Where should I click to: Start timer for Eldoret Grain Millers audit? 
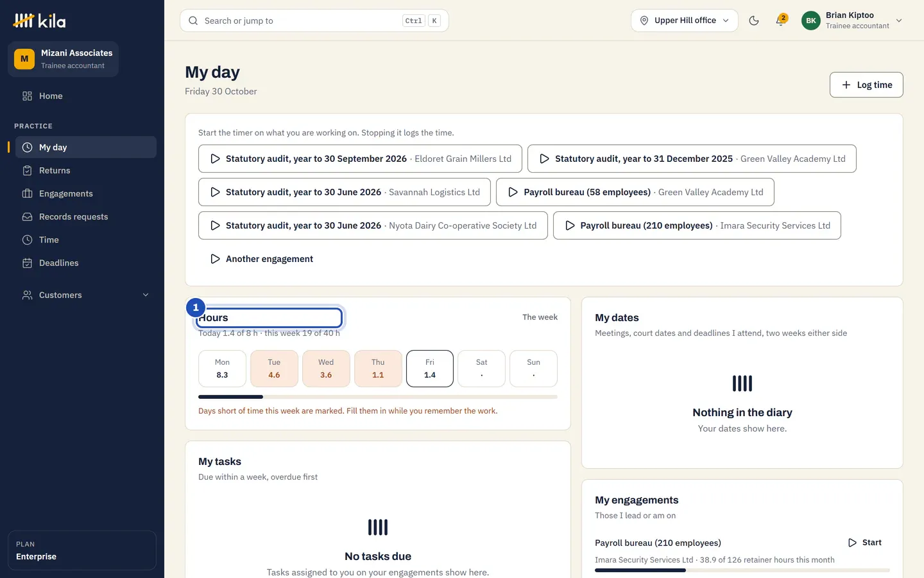click(360, 159)
